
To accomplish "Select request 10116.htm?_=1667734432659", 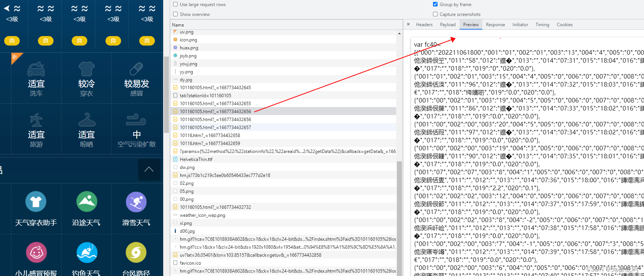I will coord(283,144).
